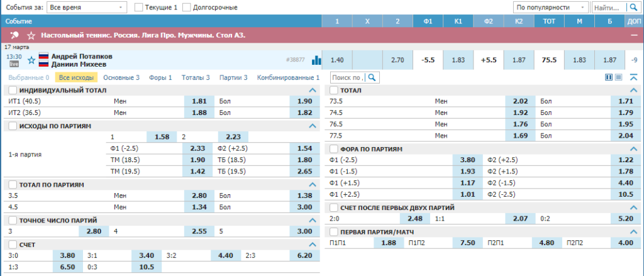Open the Даниил Михеев player name
Screen dimensions: 644x276
[x=77, y=64]
